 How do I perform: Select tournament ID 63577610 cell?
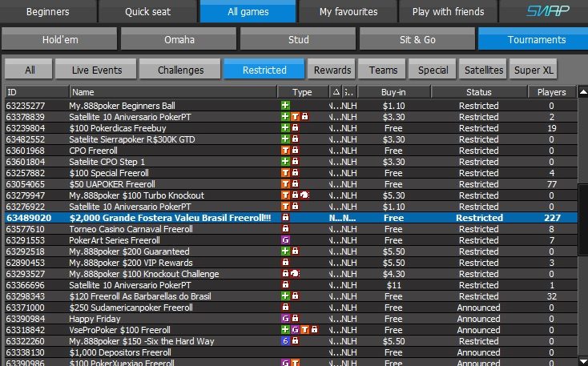tap(26, 229)
